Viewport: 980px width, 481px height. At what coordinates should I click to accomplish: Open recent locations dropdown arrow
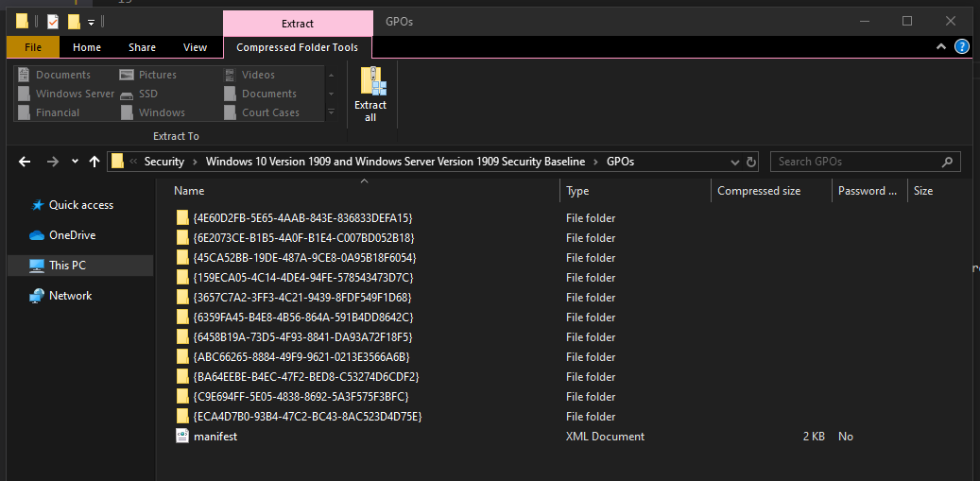75,162
